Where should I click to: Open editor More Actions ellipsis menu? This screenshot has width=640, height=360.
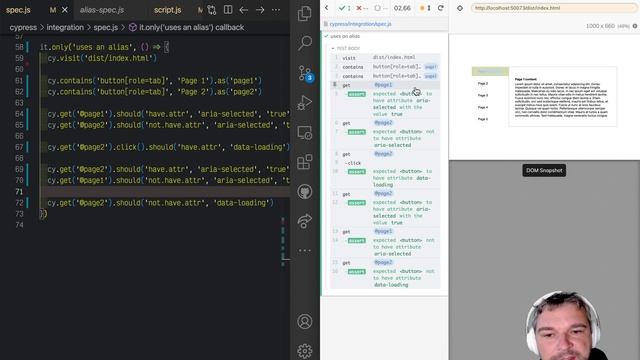pos(276,10)
